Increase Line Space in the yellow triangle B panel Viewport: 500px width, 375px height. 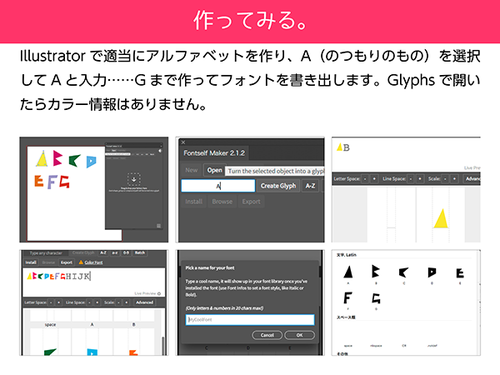tap(420, 179)
